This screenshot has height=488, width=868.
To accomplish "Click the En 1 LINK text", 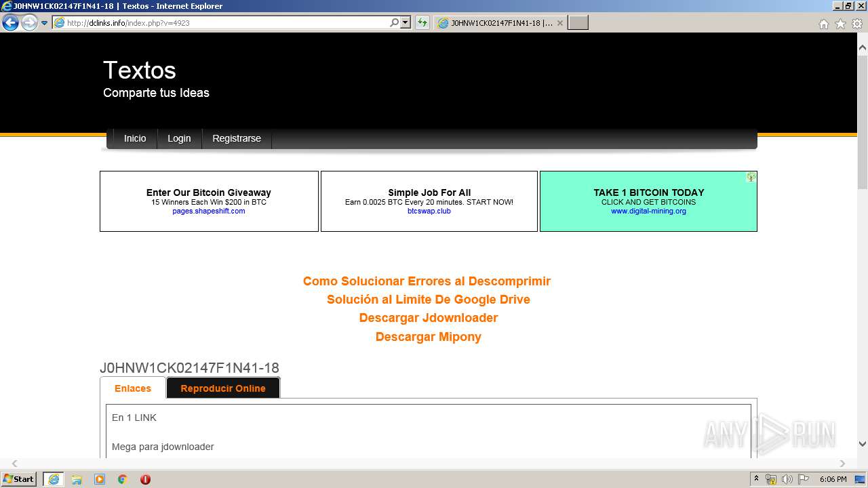I will point(134,418).
